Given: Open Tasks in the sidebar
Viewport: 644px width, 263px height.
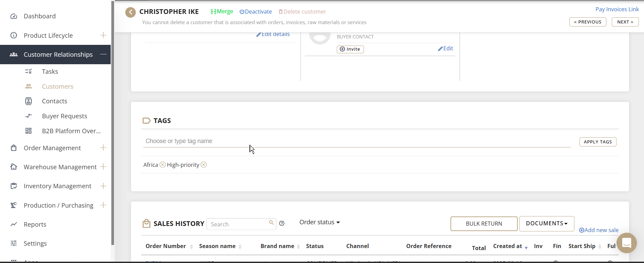Looking at the screenshot, I should pos(50,71).
